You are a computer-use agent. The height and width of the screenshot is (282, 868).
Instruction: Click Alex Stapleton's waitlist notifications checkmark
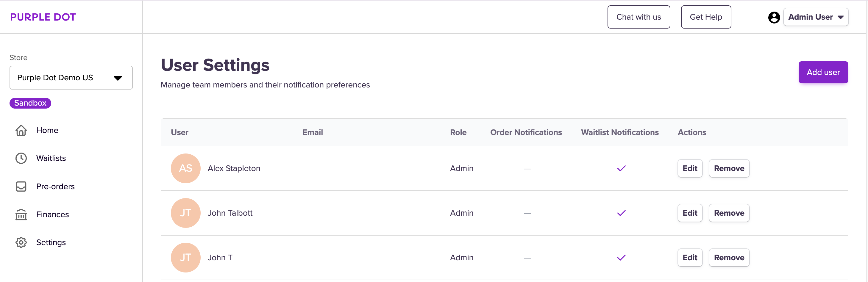(x=621, y=168)
